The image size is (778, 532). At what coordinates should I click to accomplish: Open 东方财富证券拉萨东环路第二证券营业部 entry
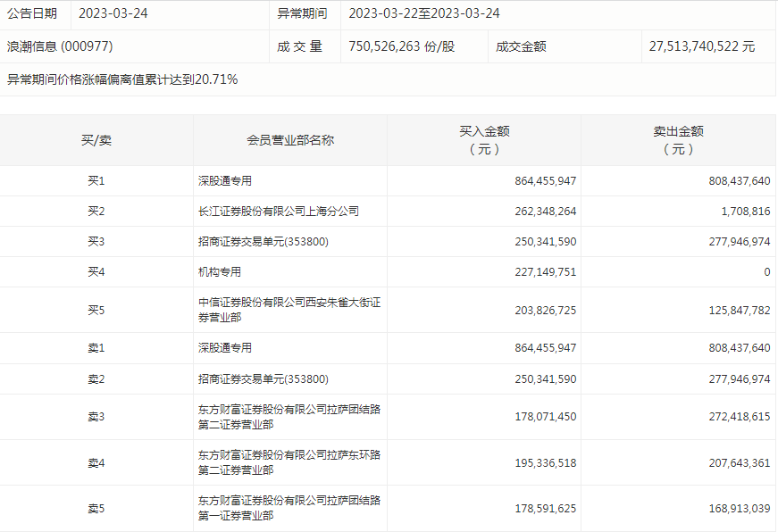(289, 462)
